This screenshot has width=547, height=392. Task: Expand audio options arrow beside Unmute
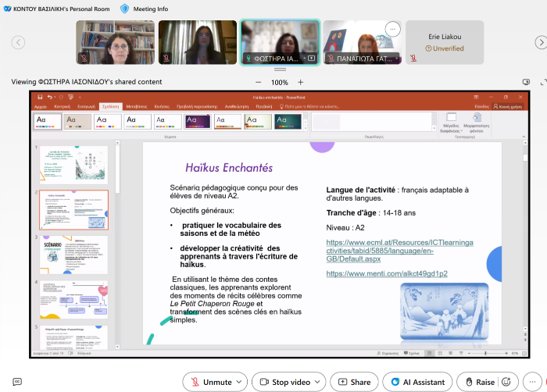click(240, 382)
